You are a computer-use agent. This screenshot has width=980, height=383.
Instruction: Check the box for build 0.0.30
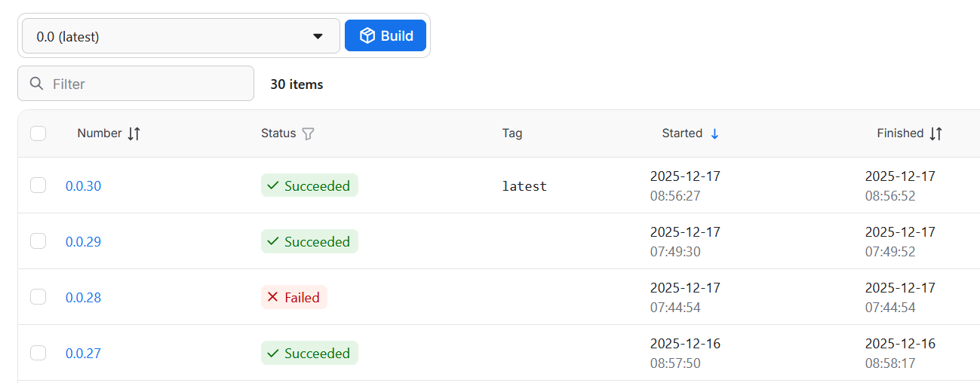(x=38, y=185)
